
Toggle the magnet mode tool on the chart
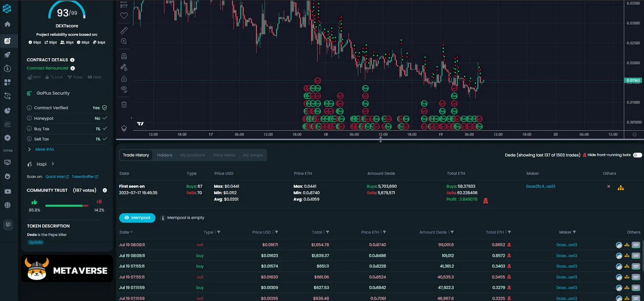click(x=124, y=56)
